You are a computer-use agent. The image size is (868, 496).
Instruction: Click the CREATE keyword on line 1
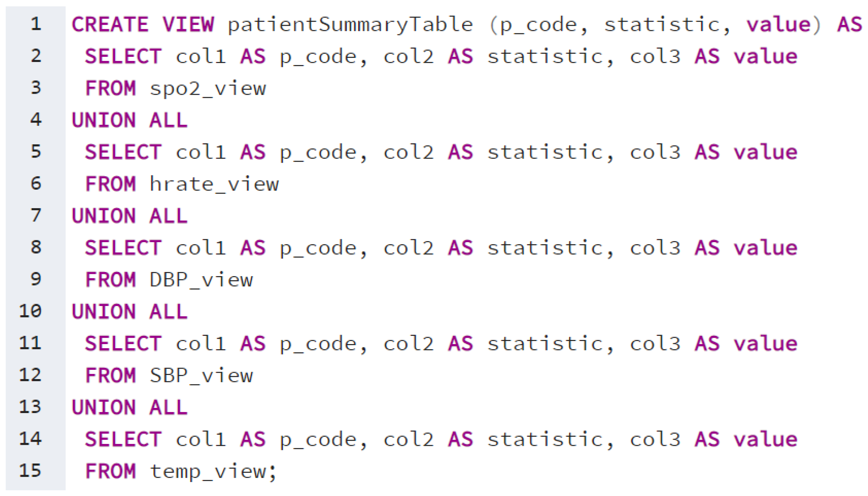110,24
